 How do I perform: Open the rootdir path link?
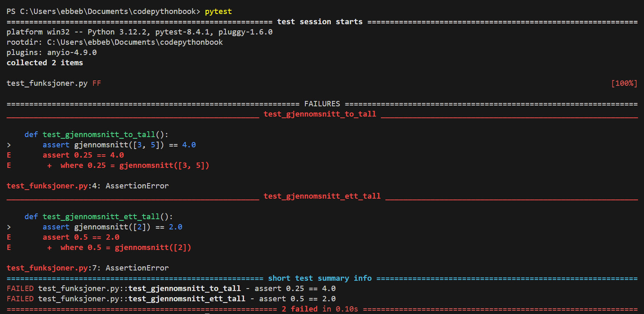coord(135,42)
